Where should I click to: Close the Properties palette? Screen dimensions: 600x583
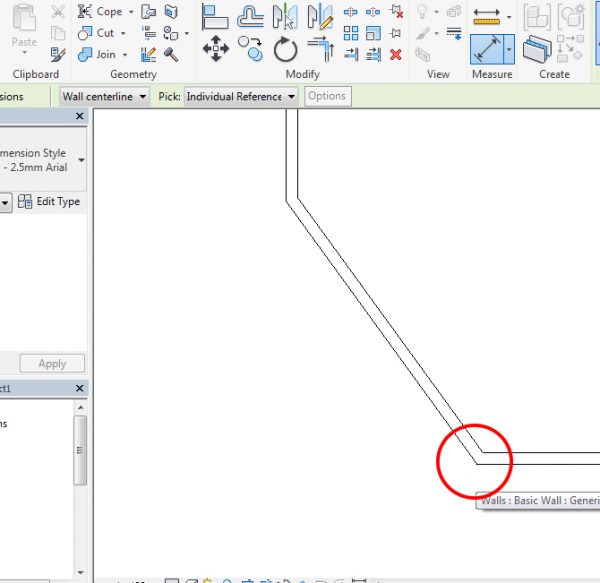coord(81,117)
